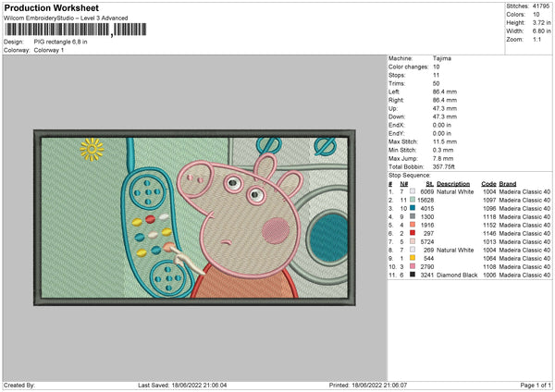
Task: Click the 'Code' column header
Action: (x=488, y=184)
